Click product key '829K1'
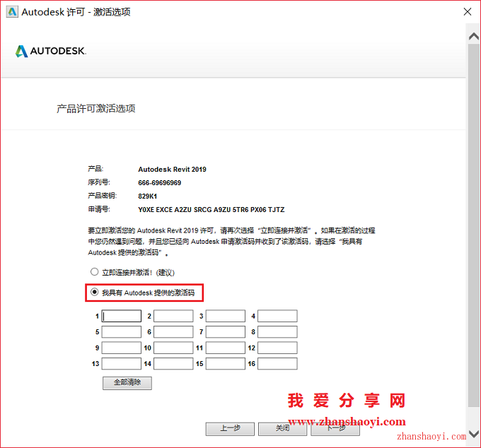The height and width of the screenshot is (448, 481). tap(148, 196)
